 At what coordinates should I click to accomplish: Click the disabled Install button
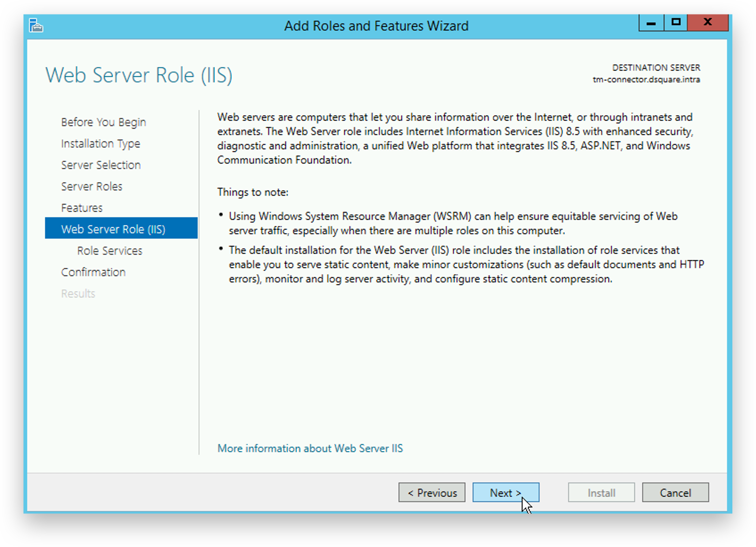coord(601,492)
